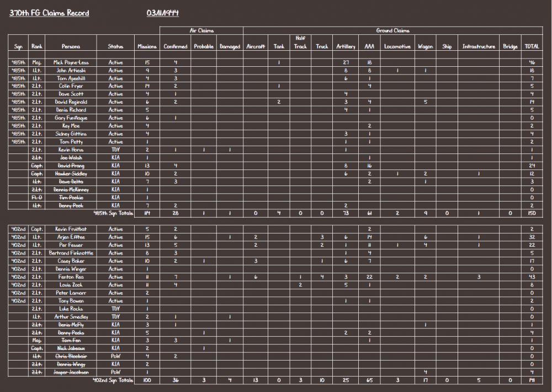The image size is (552, 392).
Task: Select the Half Track column header
Action: pyautogui.click(x=300, y=43)
